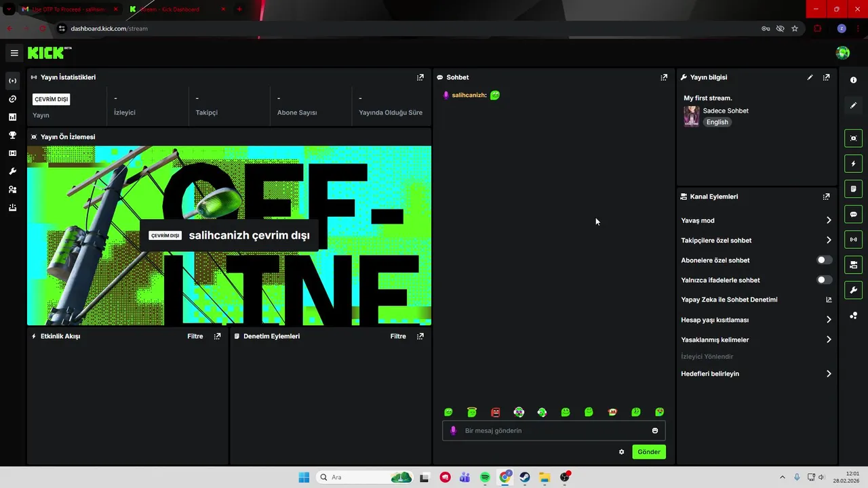Click the purple microphone badge in message box
This screenshot has width=868, height=488.
click(x=454, y=430)
